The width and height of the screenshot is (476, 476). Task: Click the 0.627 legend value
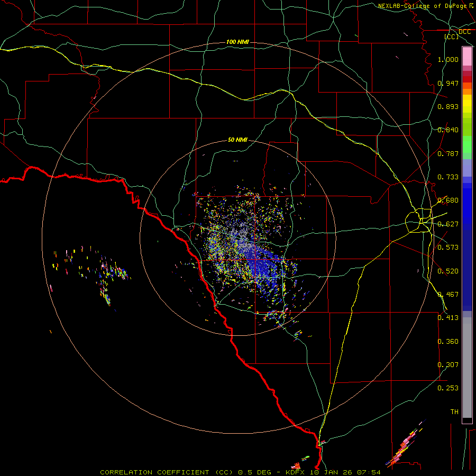[x=448, y=224]
